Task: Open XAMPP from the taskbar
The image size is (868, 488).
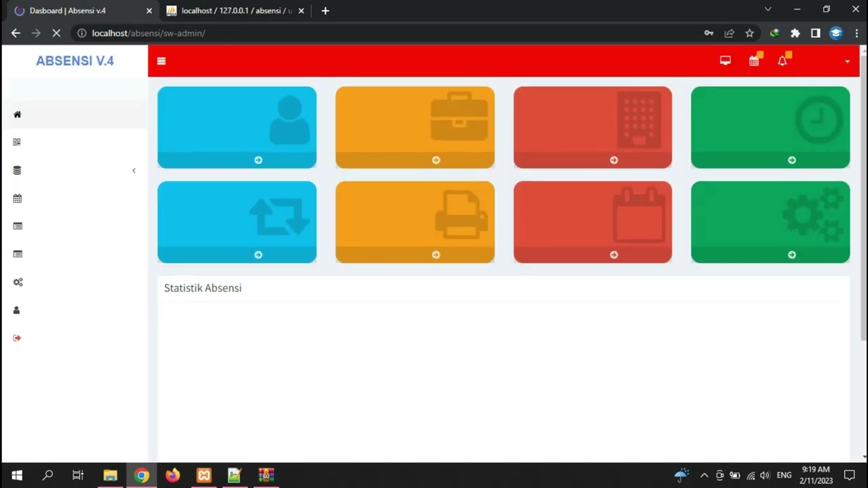Action: click(x=204, y=475)
